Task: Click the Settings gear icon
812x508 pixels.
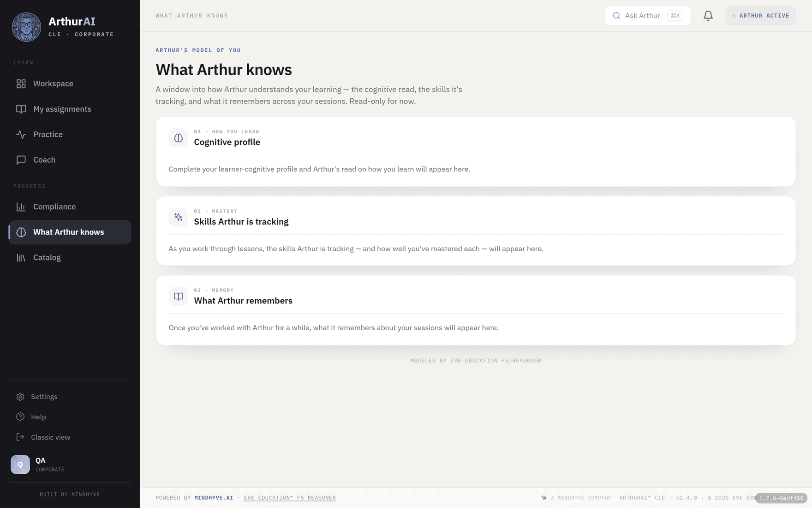Action: (x=20, y=397)
